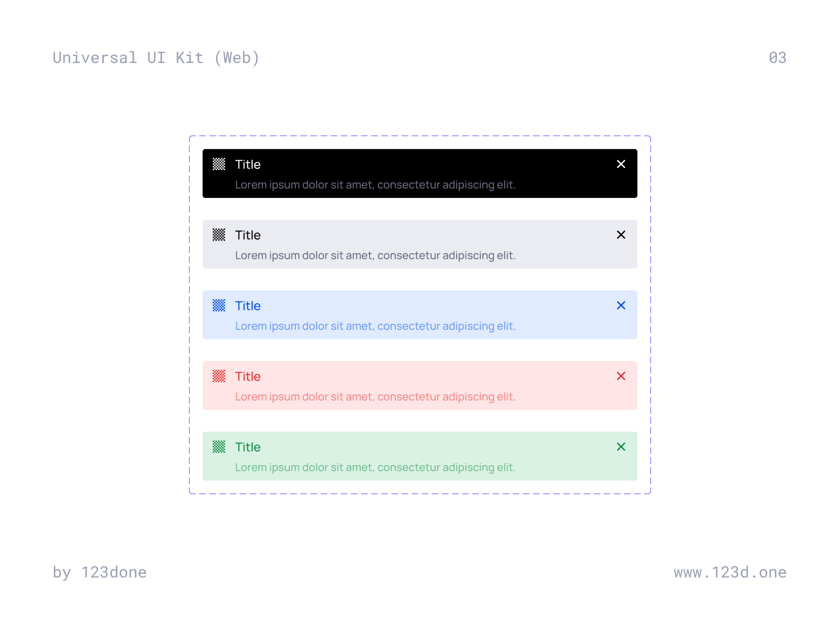
Task: Click the green alert's leading icon
Action: coord(219,447)
